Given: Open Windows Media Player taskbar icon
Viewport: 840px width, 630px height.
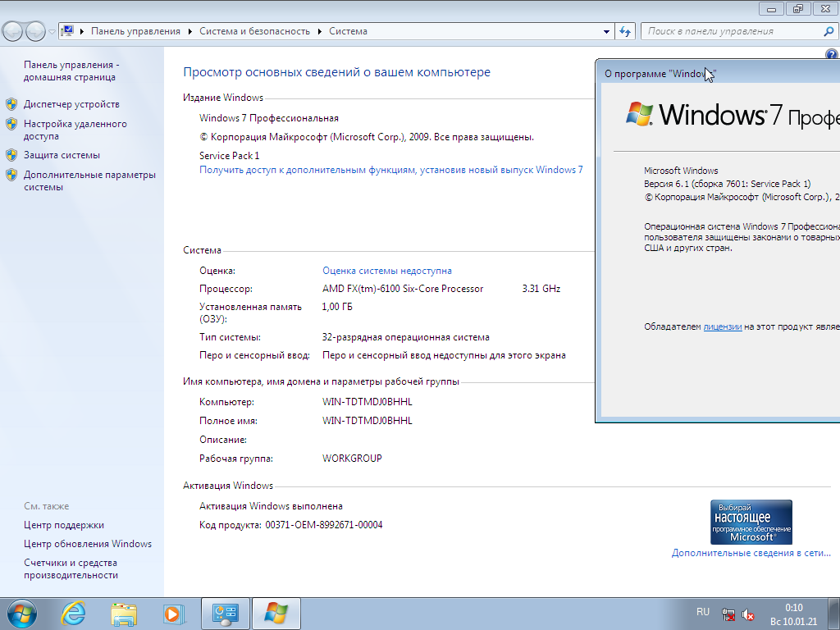Looking at the screenshot, I should click(x=174, y=614).
